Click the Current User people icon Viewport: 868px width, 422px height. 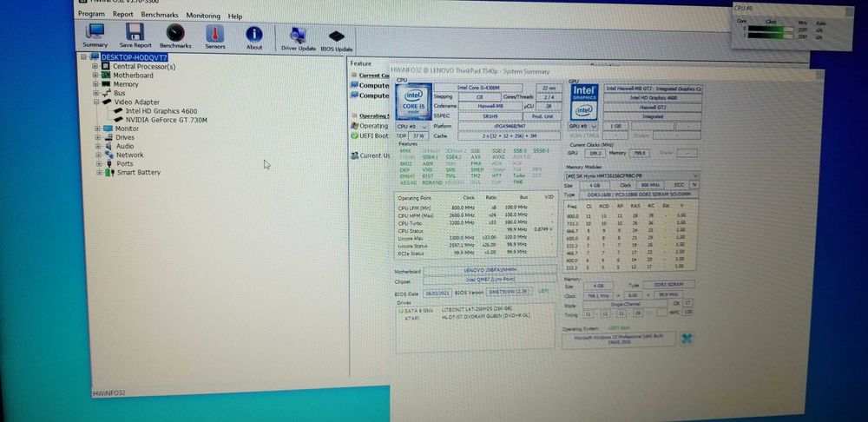pyautogui.click(x=354, y=155)
